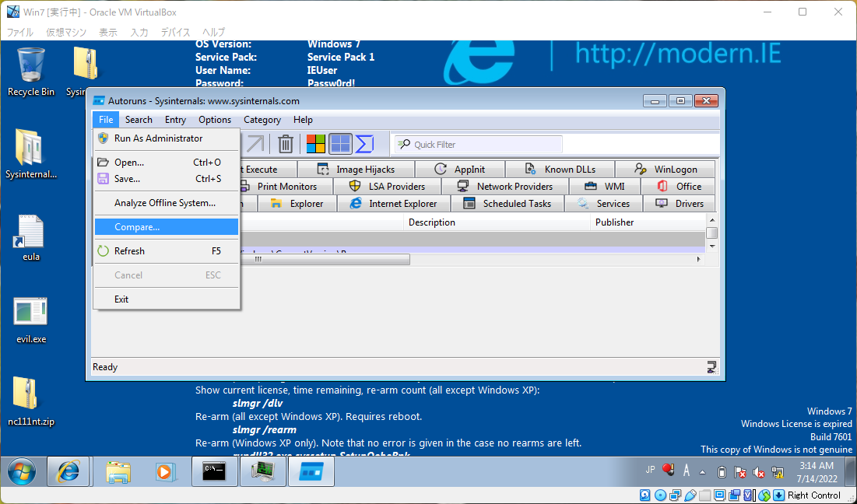Image resolution: width=857 pixels, height=504 pixels.
Task: Switch to the Internet Explorer tab
Action: [x=394, y=203]
